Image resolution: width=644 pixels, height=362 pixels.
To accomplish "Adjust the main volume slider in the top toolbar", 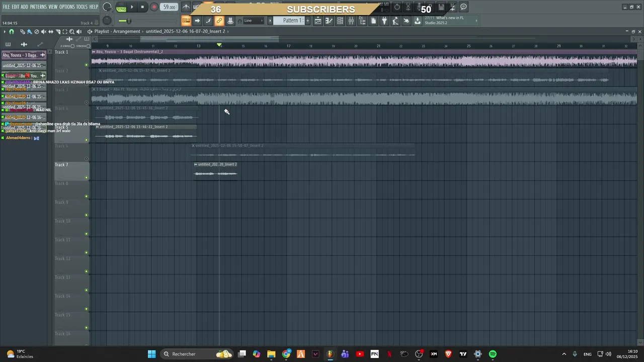I will [x=129, y=21].
